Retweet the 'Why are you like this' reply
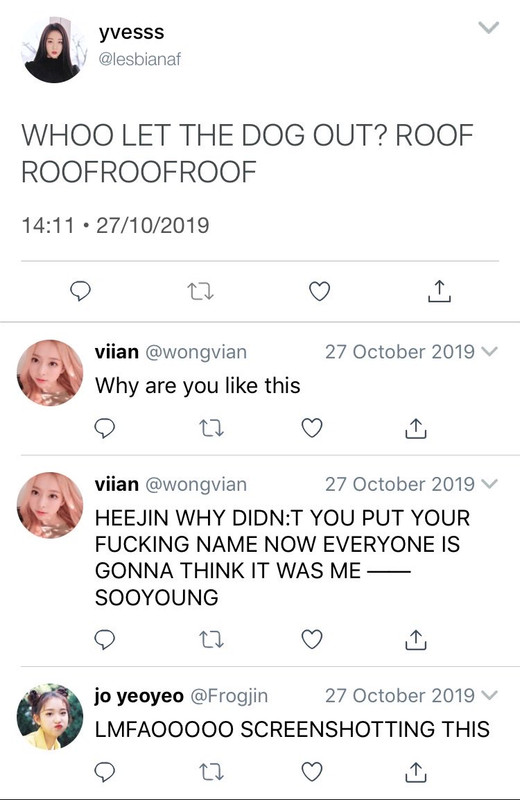 [x=210, y=428]
